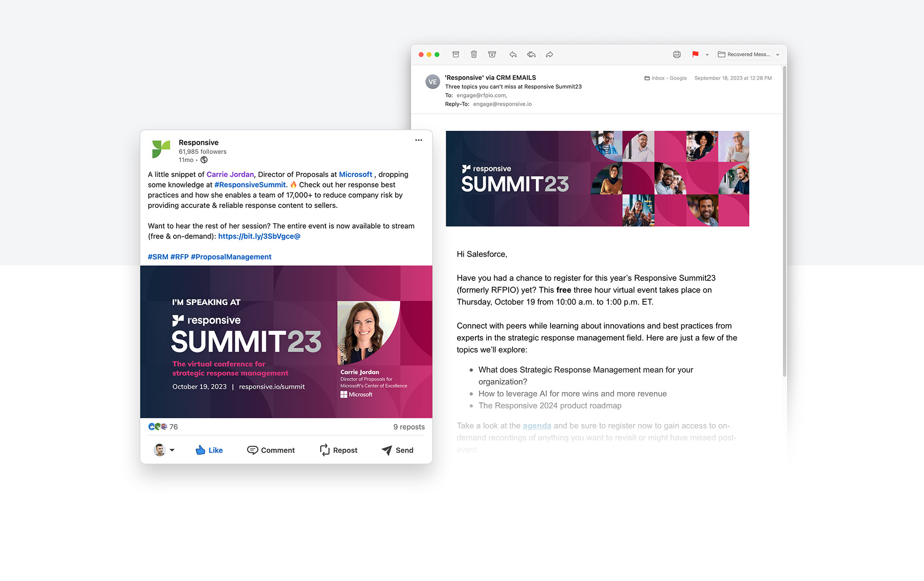The image size is (924, 581).
Task: Click the mail window vertical scrollbar
Action: 784,221
